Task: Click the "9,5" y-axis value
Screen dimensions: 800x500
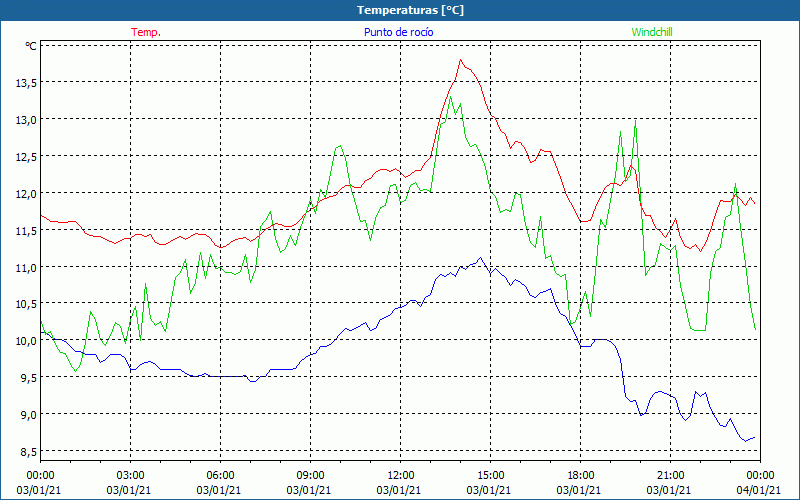Action: (x=28, y=378)
